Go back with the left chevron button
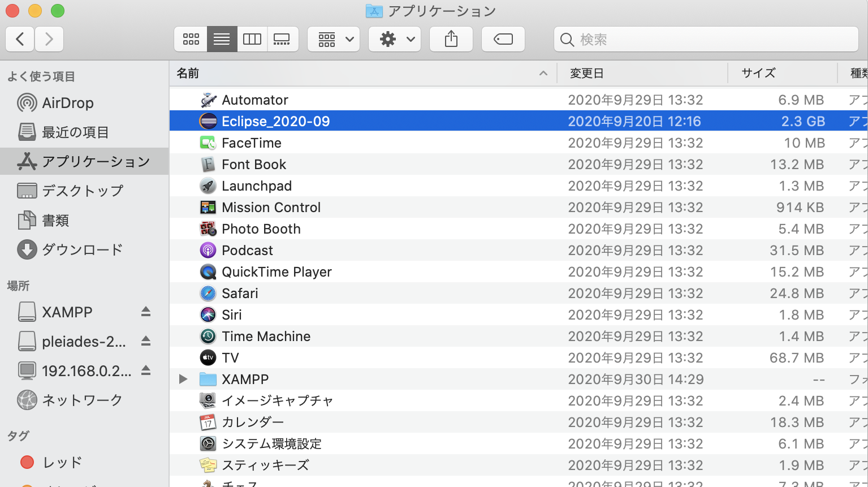 pos(20,39)
